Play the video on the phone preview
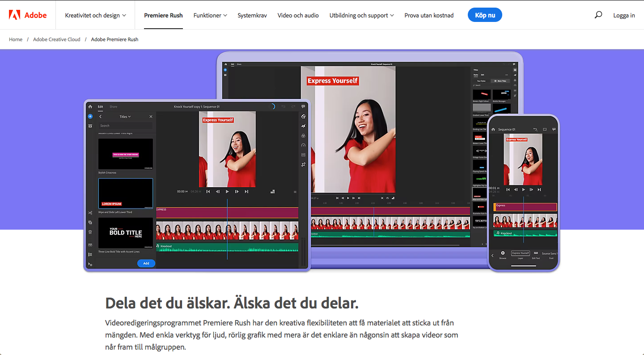Image resolution: width=644 pixels, height=355 pixels. click(524, 189)
